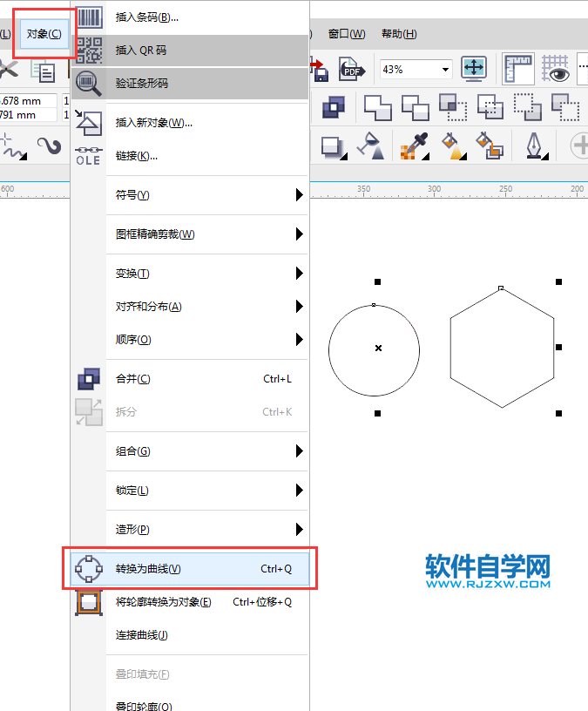
Task: Expand the 造形(P) submenu
Action: click(x=190, y=530)
